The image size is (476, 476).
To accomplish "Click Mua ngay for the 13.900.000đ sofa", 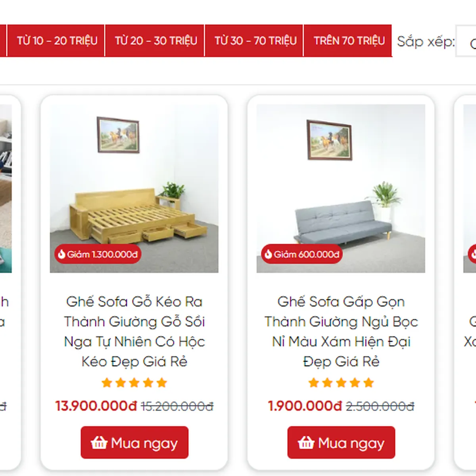I will (x=134, y=442).
